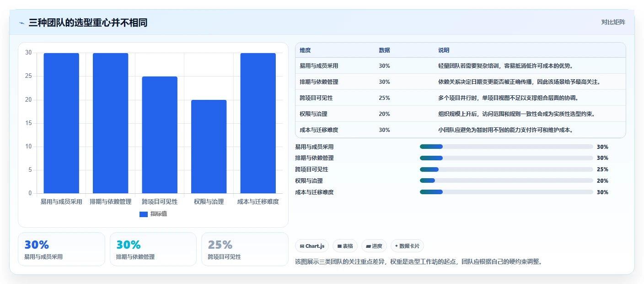
Task: Select the 进度 tag chip
Action: [x=374, y=246]
